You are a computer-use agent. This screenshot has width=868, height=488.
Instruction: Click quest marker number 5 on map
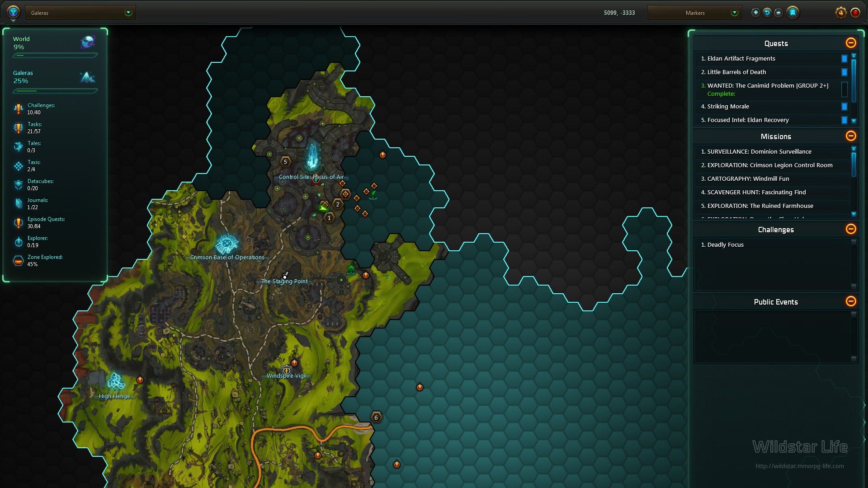[285, 162]
